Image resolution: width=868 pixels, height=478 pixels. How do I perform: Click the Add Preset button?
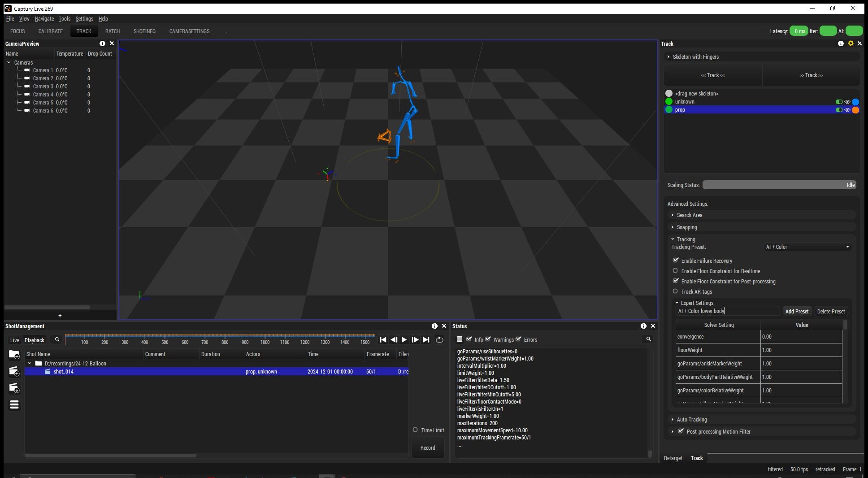796,311
